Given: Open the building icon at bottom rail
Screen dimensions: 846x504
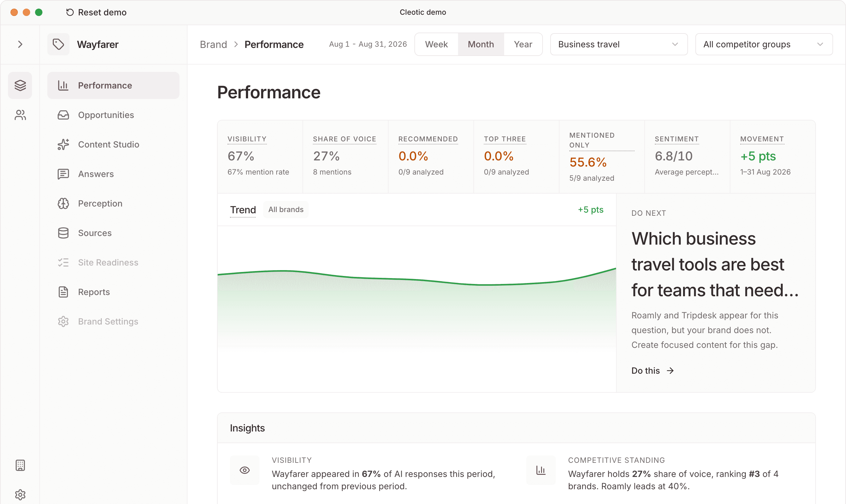Looking at the screenshot, I should click(20, 465).
